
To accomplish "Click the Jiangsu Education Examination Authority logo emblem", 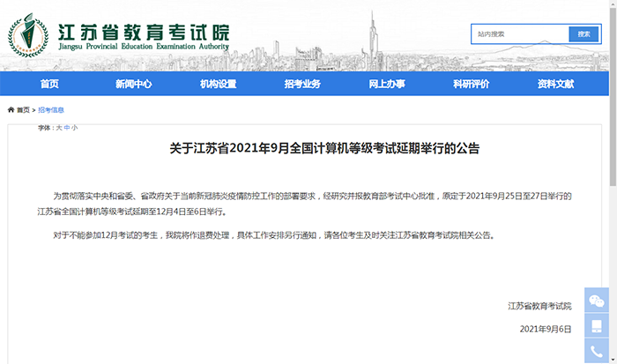I will [x=28, y=35].
